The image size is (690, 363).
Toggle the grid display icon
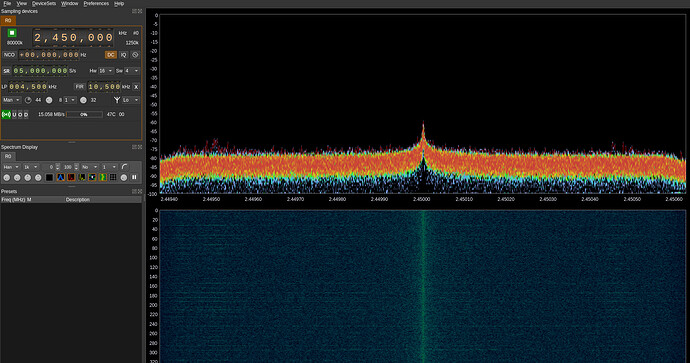pyautogui.click(x=113, y=177)
